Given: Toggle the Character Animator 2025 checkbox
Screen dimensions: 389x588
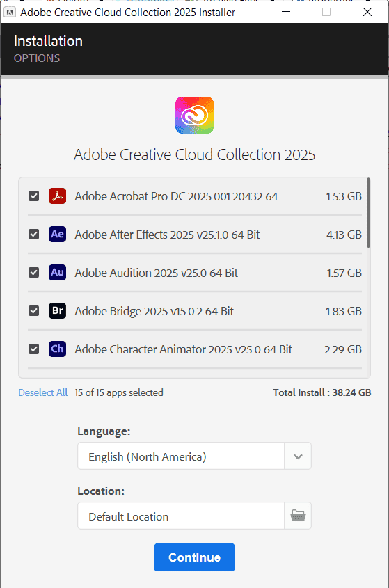Looking at the screenshot, I should (34, 349).
